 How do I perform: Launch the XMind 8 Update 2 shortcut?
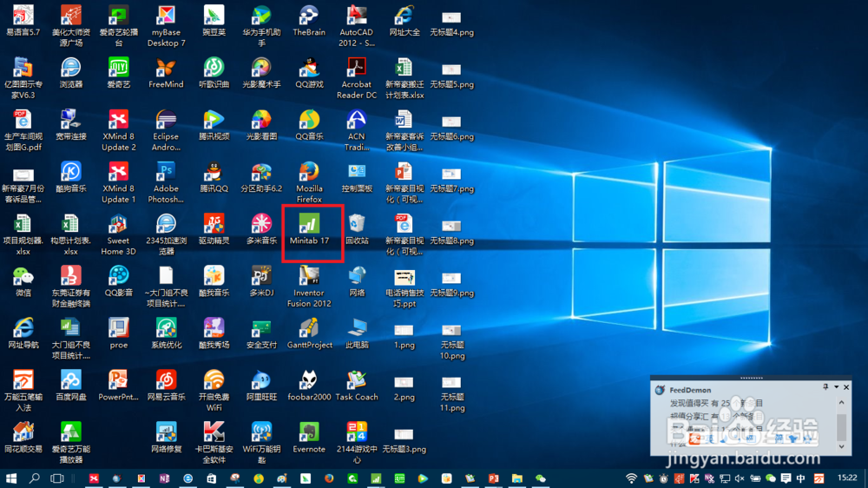coord(118,129)
